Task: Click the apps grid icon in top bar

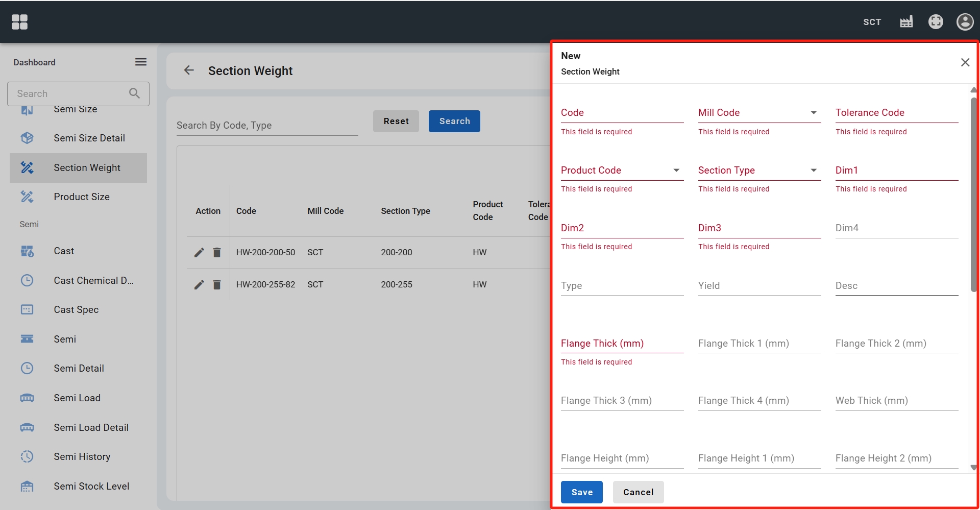Action: coord(19,22)
